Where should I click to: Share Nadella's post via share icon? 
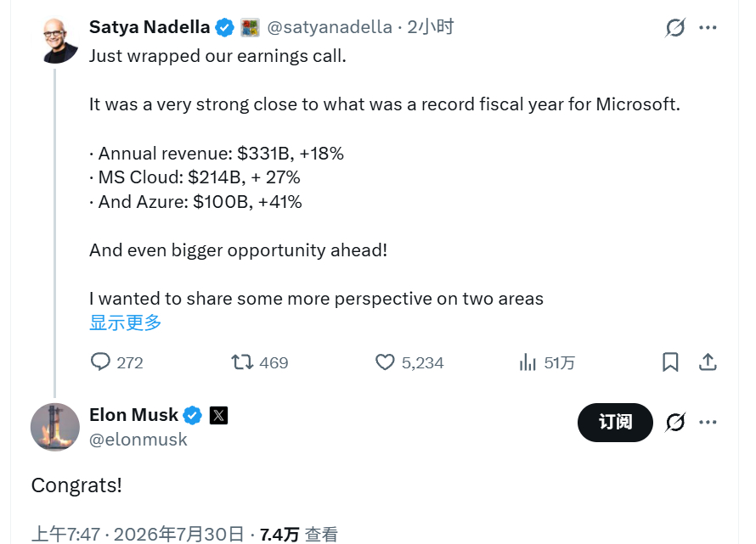(708, 362)
